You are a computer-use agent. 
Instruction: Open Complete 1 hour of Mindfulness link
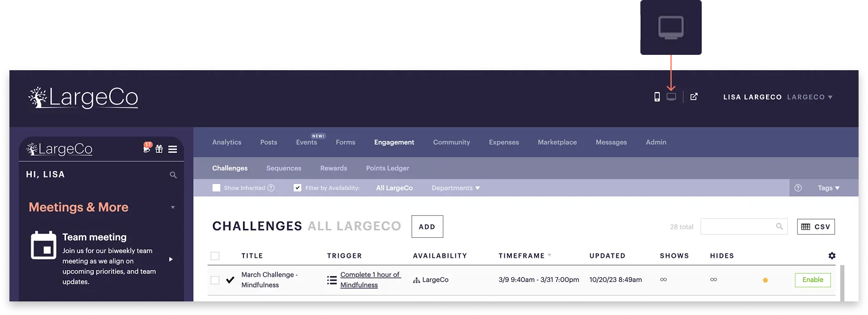coord(370,280)
